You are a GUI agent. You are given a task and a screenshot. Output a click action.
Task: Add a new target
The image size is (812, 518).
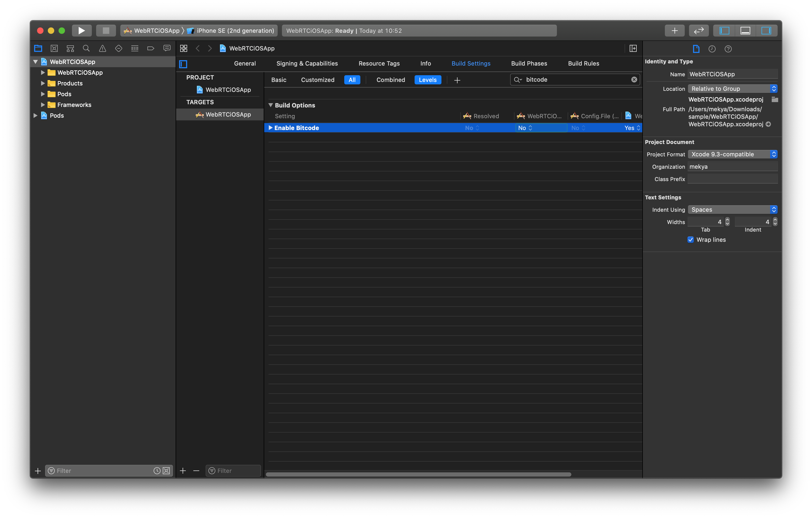point(183,470)
